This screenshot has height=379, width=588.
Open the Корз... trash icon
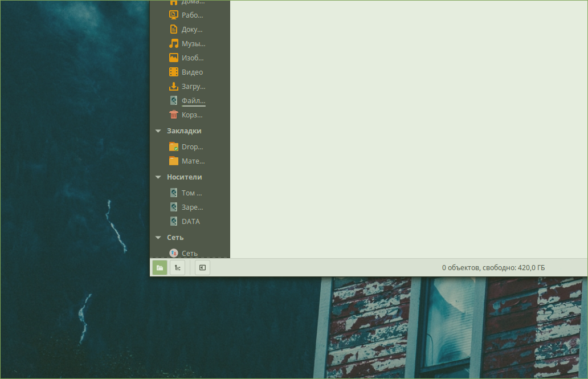click(174, 115)
